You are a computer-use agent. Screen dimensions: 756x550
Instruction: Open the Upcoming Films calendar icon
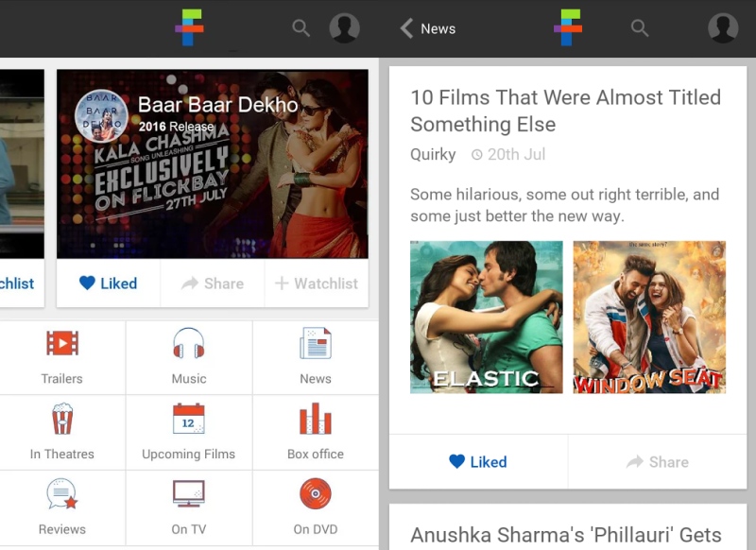(x=188, y=419)
